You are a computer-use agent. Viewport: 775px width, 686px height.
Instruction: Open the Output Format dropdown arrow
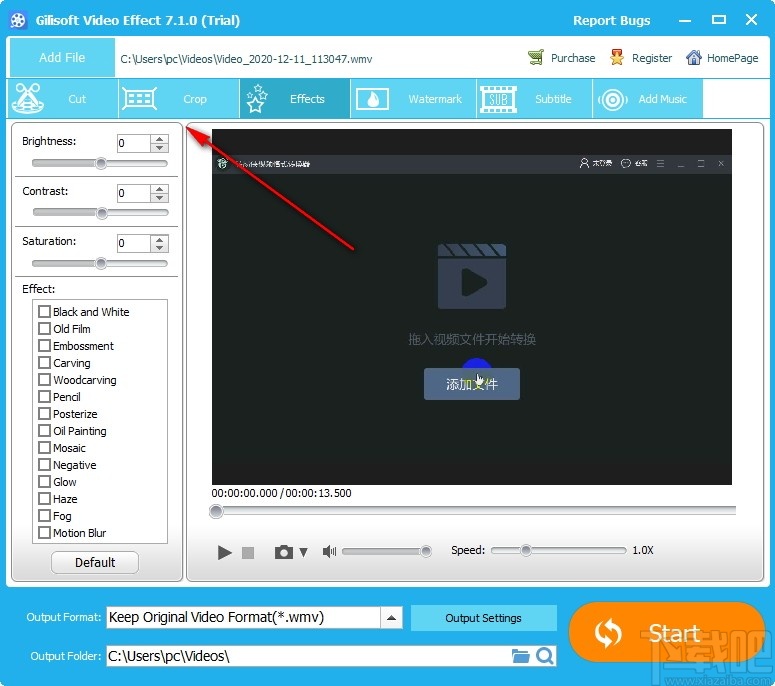pyautogui.click(x=391, y=618)
